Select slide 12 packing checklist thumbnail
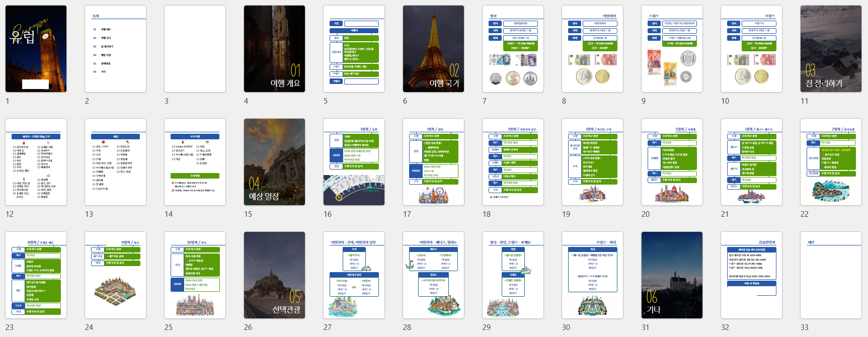The height and width of the screenshot is (337, 868). (36, 162)
